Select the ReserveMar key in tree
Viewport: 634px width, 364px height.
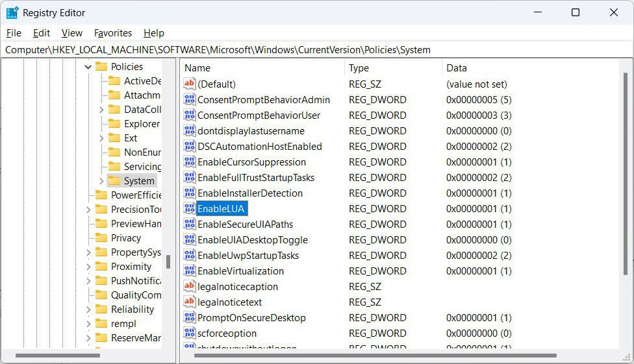(x=136, y=338)
